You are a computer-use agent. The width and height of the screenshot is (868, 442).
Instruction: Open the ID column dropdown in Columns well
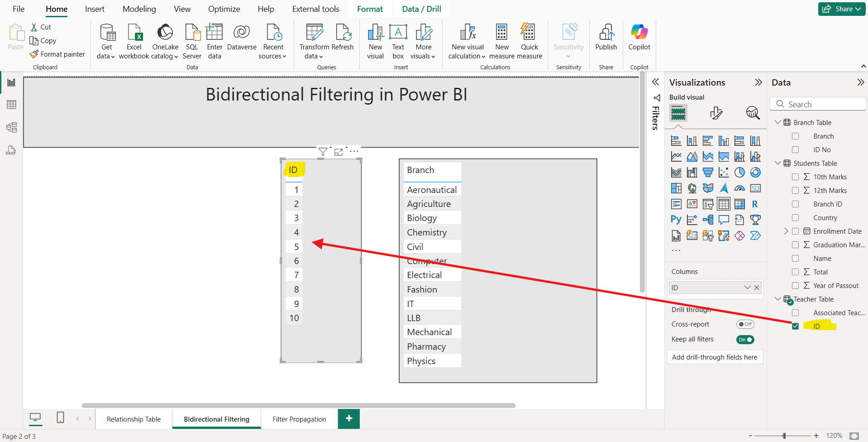tap(747, 287)
